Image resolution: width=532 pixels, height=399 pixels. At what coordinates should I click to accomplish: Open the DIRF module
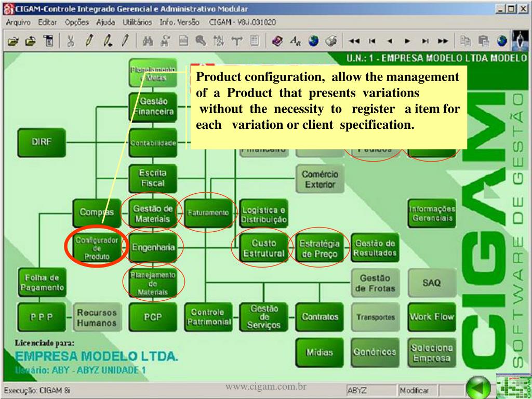(42, 142)
